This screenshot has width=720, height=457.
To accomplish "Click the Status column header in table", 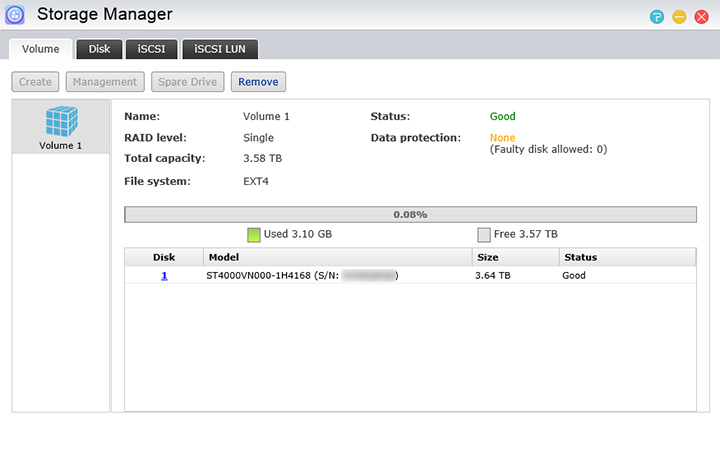I will point(627,257).
